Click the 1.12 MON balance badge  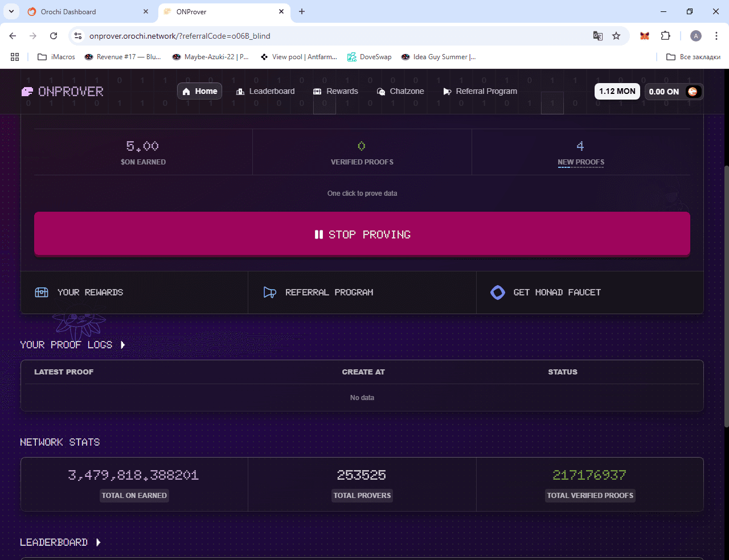[617, 91]
